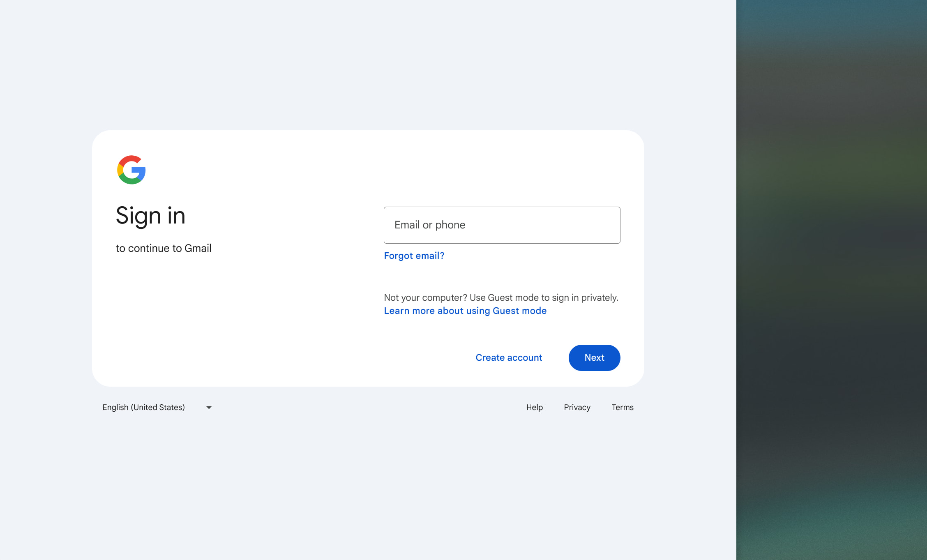This screenshot has width=927, height=560.
Task: Open the Help page
Action: click(534, 407)
